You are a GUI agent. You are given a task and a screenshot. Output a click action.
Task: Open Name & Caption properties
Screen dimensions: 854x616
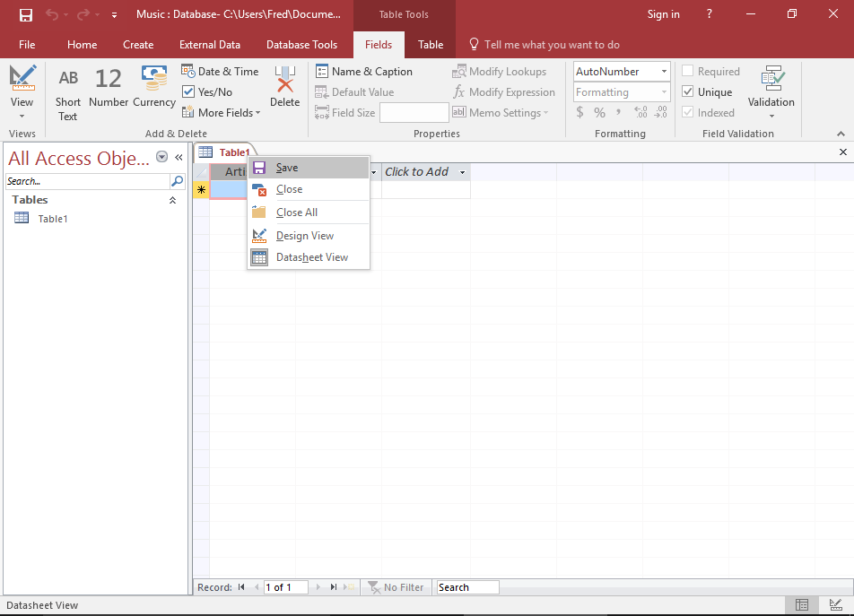(364, 72)
